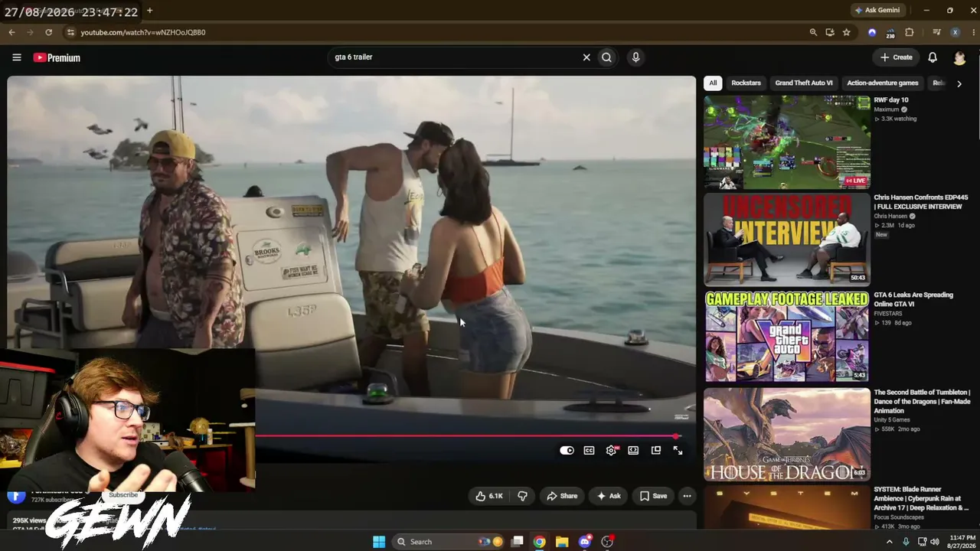Open the Chrome profile 'X' avatar

click(x=955, y=32)
